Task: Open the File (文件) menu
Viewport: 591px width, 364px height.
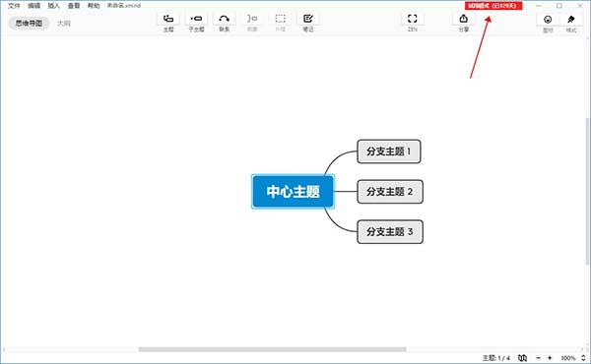Action: click(14, 6)
